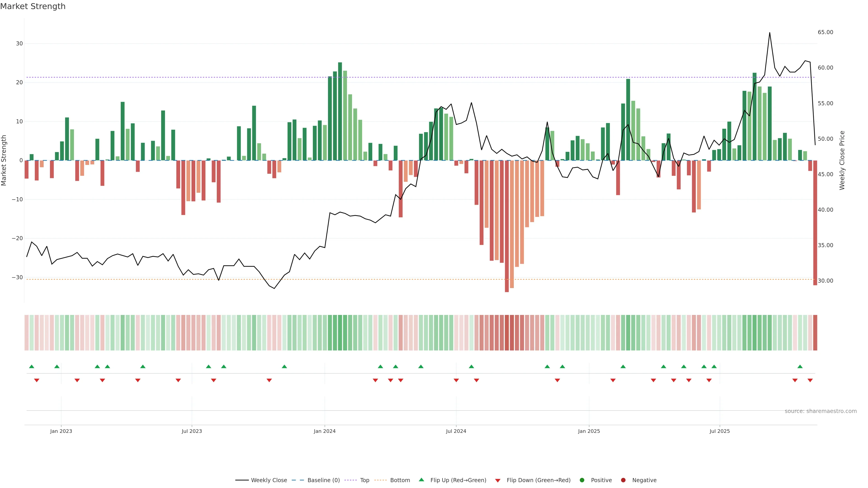Viewport: 868px width, 488px height.
Task: Click the Jan 2024 x-axis label
Action: [325, 431]
